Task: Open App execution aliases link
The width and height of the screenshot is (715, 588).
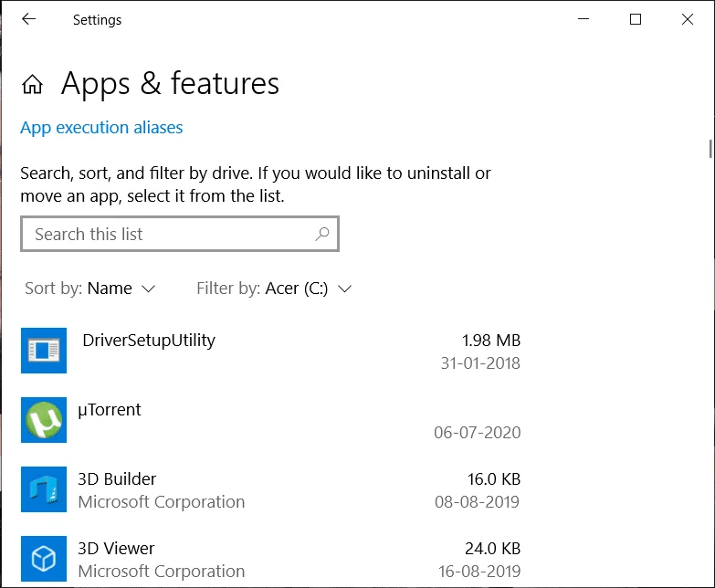Action: pos(101,128)
